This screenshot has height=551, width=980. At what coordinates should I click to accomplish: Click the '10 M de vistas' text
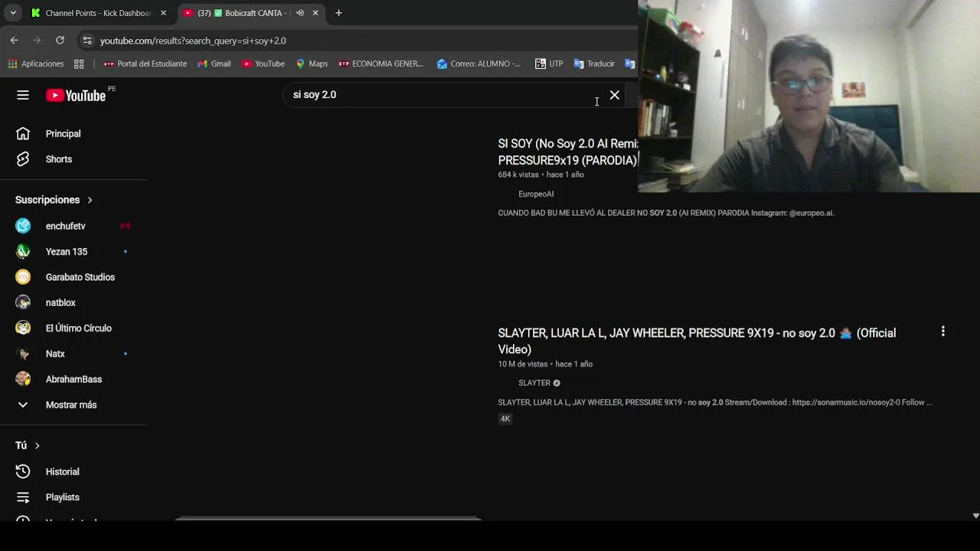(x=523, y=364)
